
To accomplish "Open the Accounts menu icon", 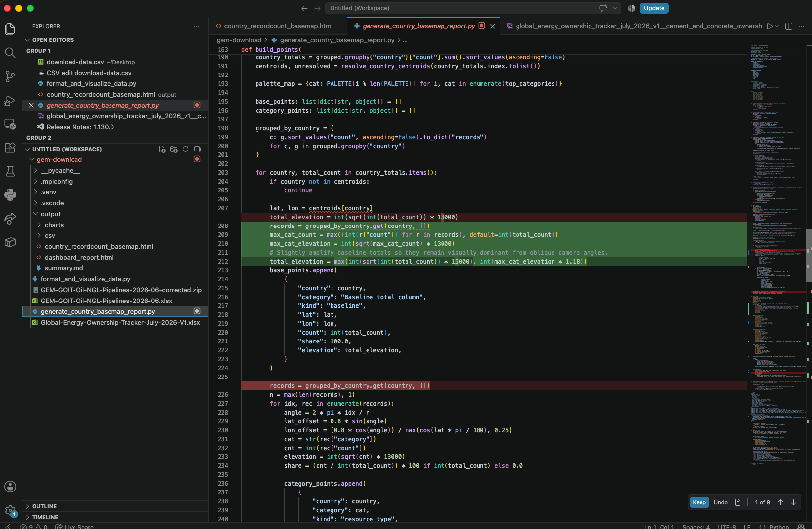I will (x=10, y=487).
